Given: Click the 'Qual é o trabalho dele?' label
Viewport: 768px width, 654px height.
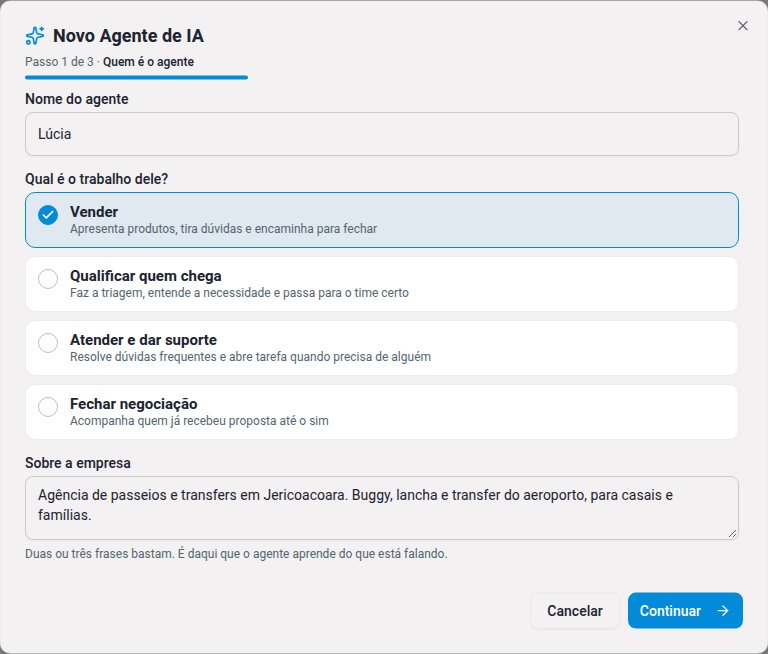Looking at the screenshot, I should pyautogui.click(x=96, y=179).
